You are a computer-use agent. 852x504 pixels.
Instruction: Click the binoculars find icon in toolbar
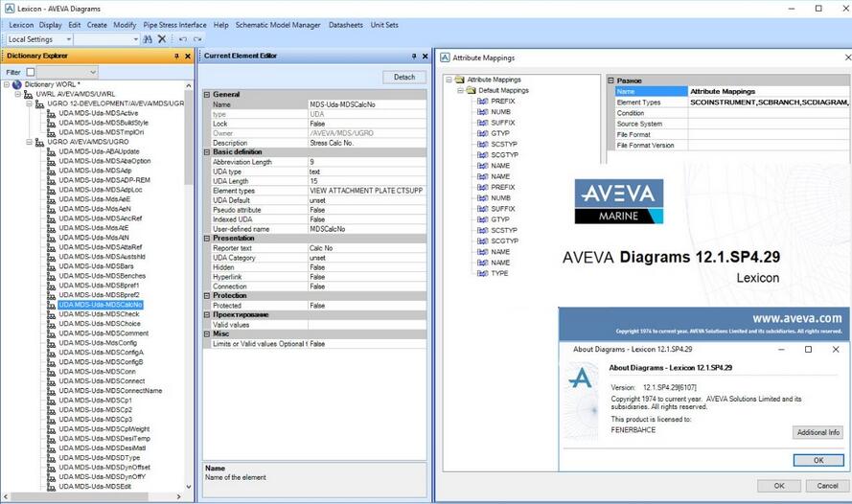point(148,39)
